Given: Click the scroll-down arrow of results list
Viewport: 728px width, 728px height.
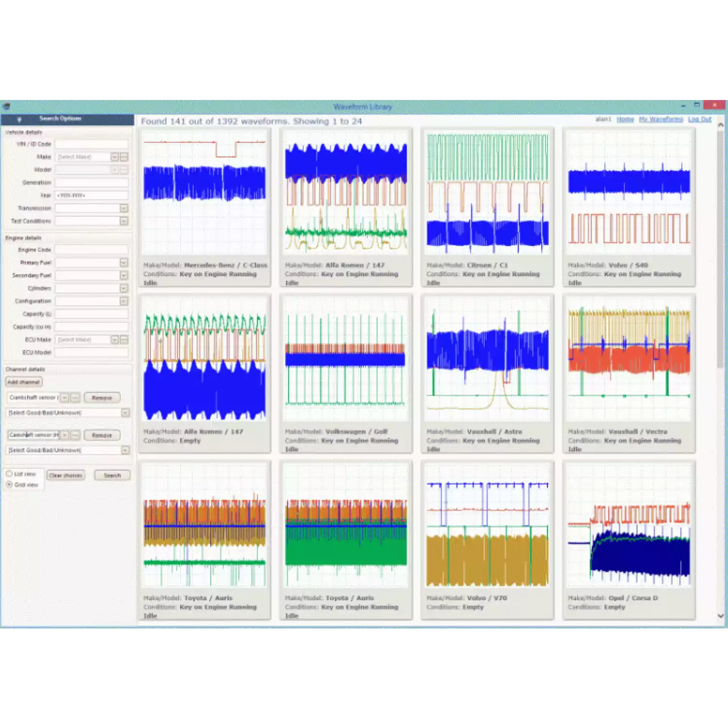Looking at the screenshot, I should coord(720,616).
